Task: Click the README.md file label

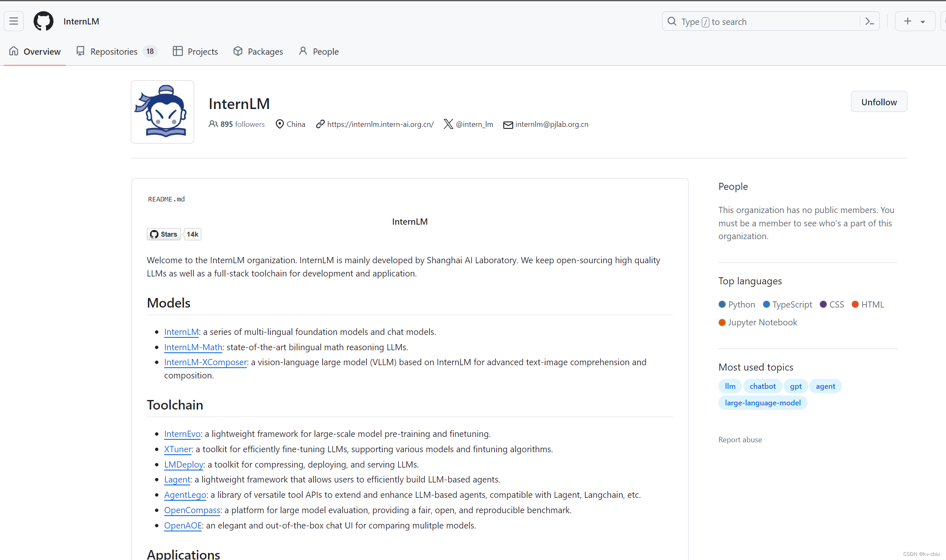Action: [166, 199]
